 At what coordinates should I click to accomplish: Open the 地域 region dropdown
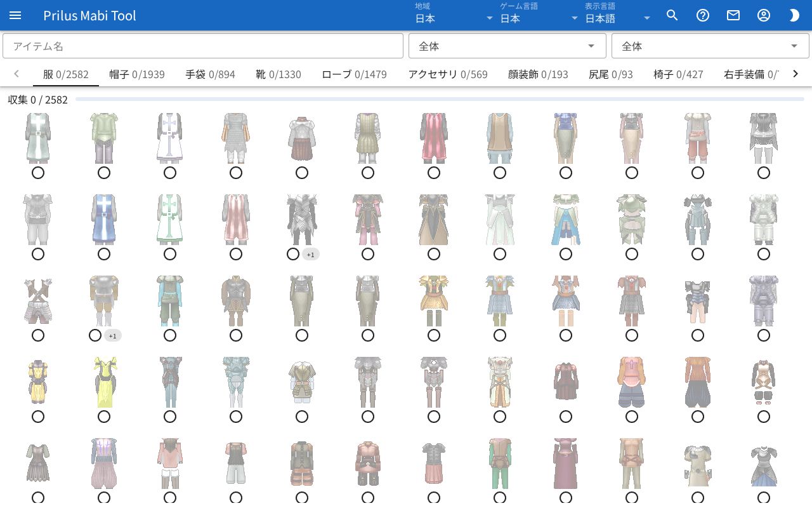[454, 15]
